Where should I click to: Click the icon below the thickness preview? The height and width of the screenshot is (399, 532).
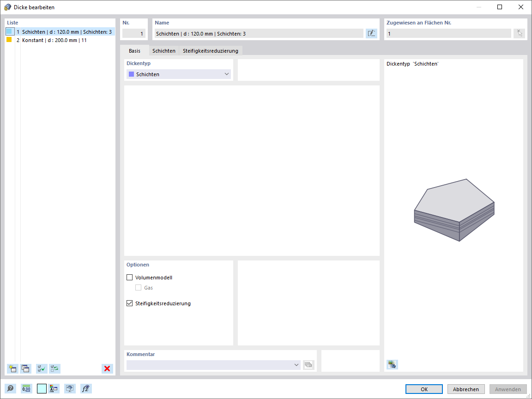(392, 364)
